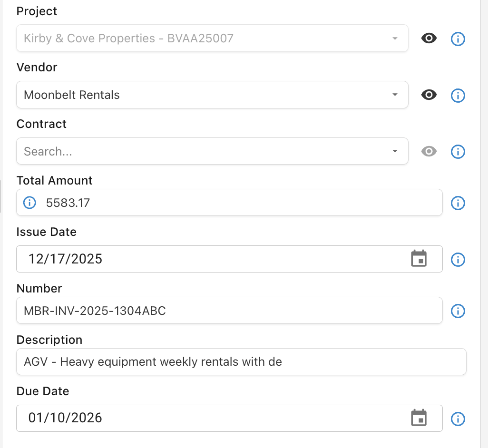Toggle visibility of the Project selection
This screenshot has width=488, height=448.
(429, 39)
